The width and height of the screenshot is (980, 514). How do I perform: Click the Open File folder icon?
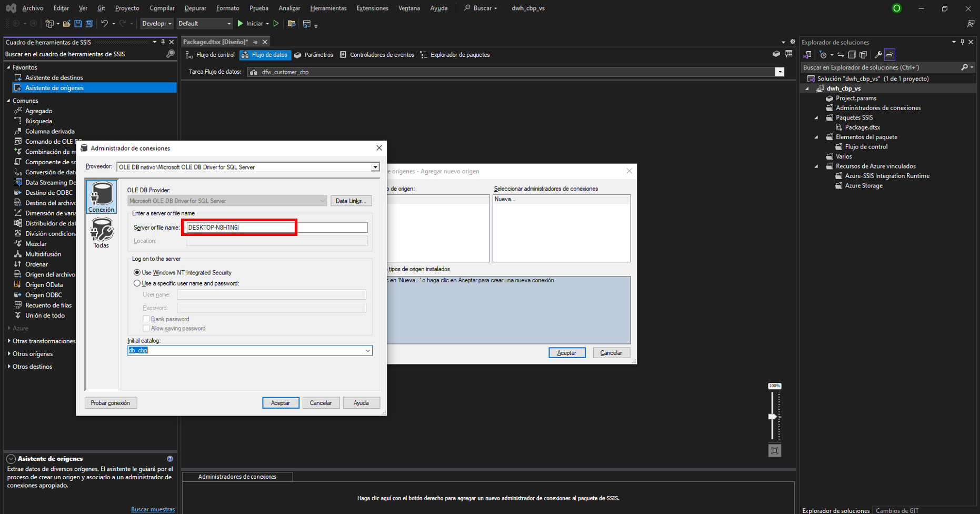(x=67, y=24)
